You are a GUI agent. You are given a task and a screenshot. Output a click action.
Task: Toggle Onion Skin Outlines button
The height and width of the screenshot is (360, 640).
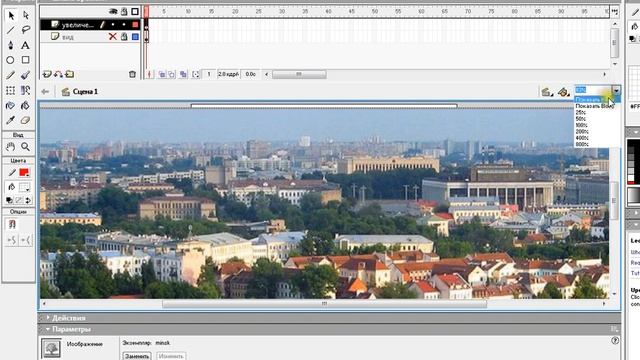tap(172, 74)
